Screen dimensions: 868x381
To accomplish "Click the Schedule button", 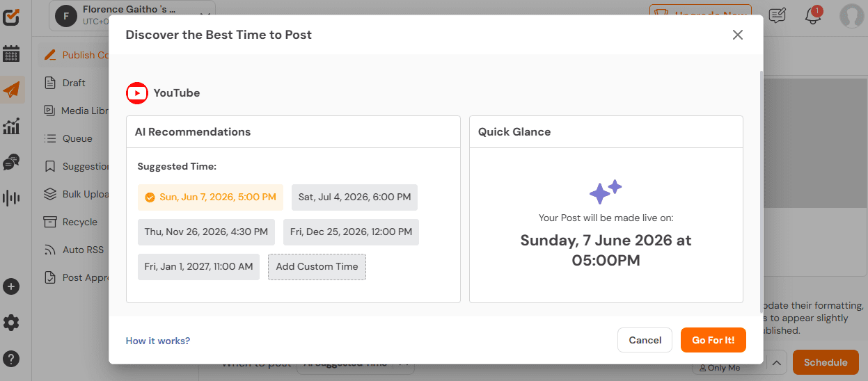I will pos(826,362).
